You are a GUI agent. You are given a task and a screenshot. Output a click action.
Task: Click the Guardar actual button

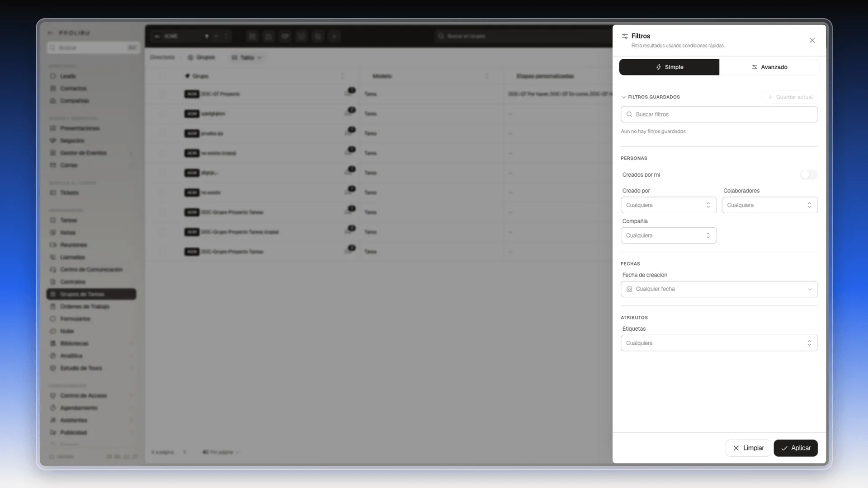point(790,97)
